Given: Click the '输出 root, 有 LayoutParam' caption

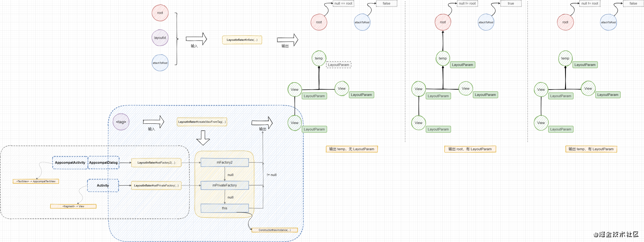Looking at the screenshot, I should coord(470,149).
